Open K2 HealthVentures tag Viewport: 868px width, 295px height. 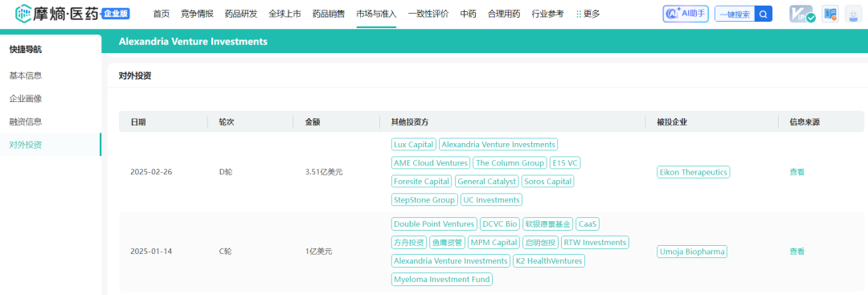(549, 260)
